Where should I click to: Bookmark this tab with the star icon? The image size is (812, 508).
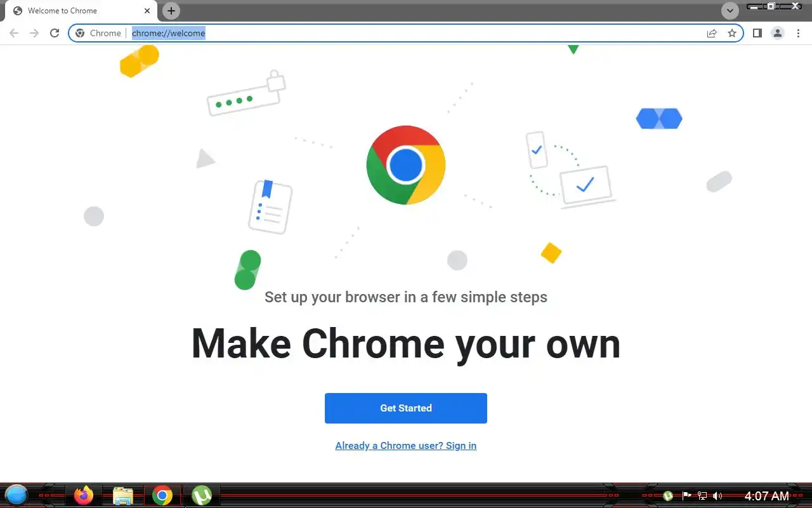point(732,33)
